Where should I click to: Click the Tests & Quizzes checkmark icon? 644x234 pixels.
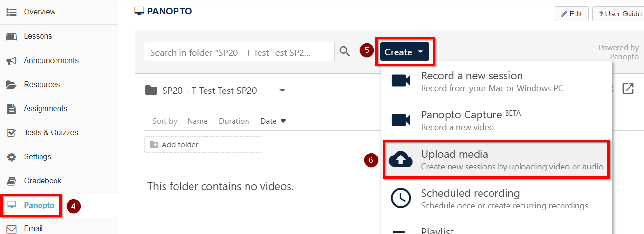point(12,133)
